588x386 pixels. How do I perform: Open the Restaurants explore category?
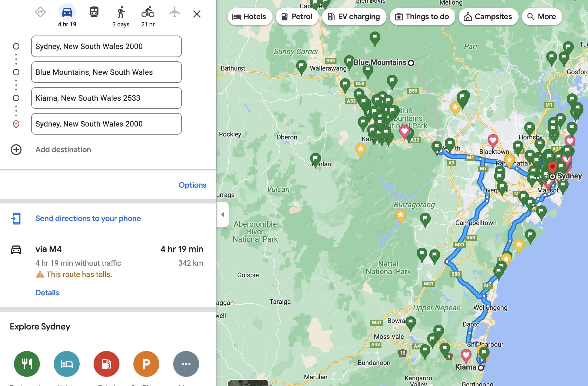(x=27, y=364)
